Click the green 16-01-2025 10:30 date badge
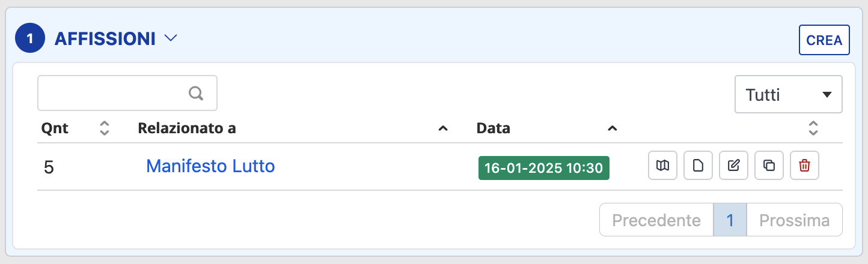Screen dimensions: 868x264 543,168
